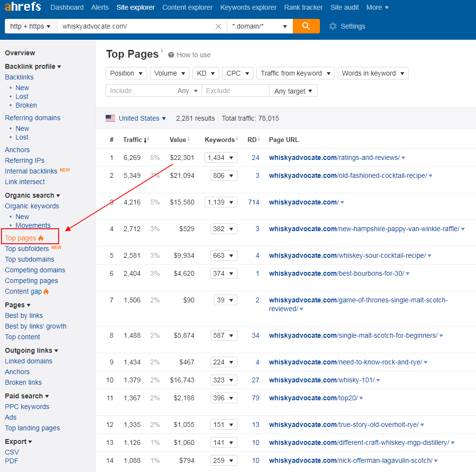This screenshot has width=476, height=472.
Task: Clear the domain input using the X icon
Action: pyautogui.click(x=218, y=26)
